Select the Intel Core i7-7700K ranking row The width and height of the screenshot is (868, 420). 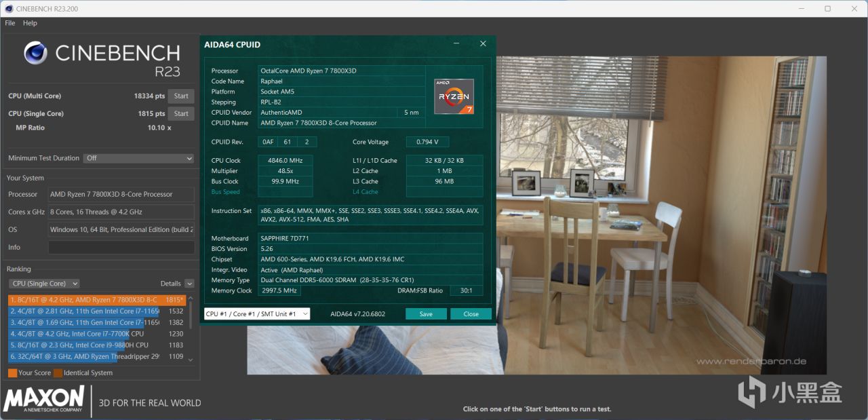coord(97,334)
